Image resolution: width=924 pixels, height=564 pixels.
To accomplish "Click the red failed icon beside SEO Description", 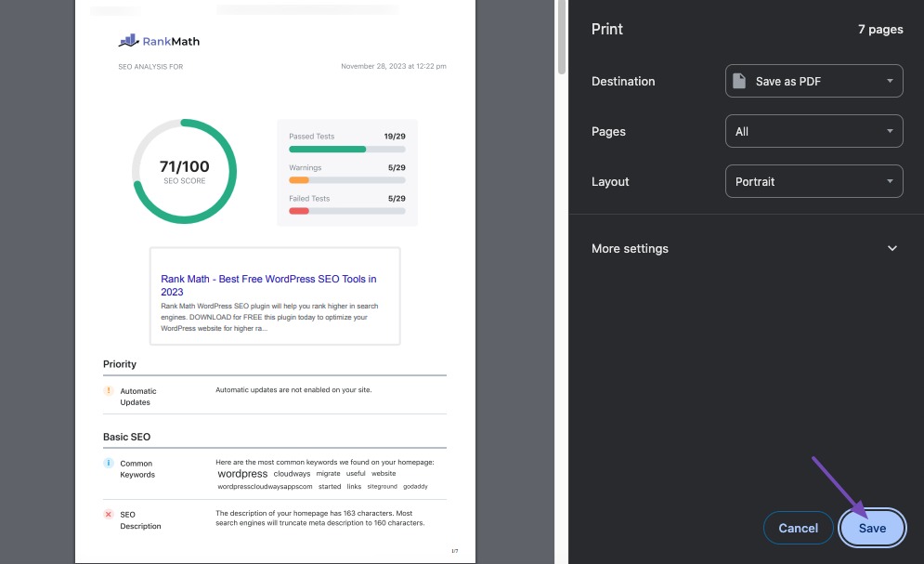I will tap(109, 515).
